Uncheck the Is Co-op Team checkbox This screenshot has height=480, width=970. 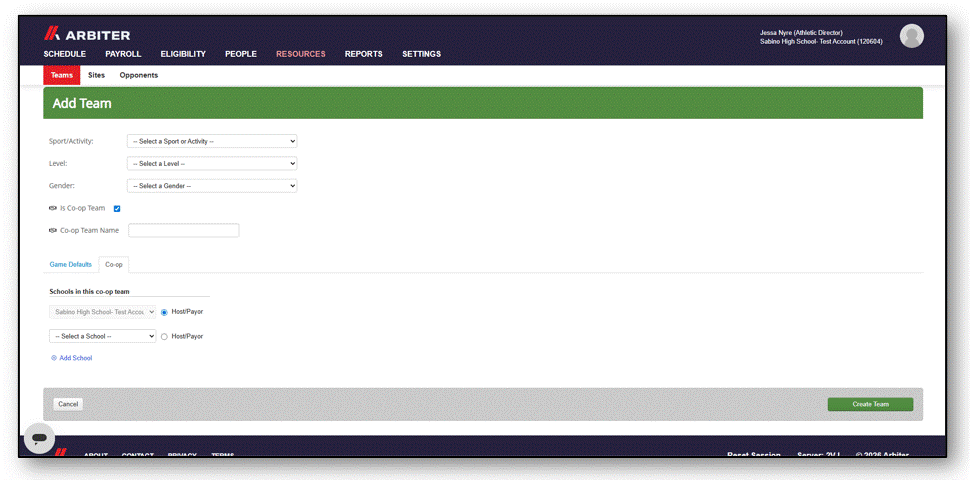(117, 208)
